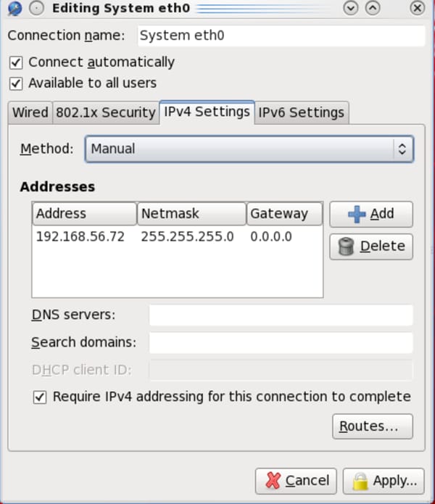Minimize window using down arrow icon
The image size is (435, 504).
351,8
